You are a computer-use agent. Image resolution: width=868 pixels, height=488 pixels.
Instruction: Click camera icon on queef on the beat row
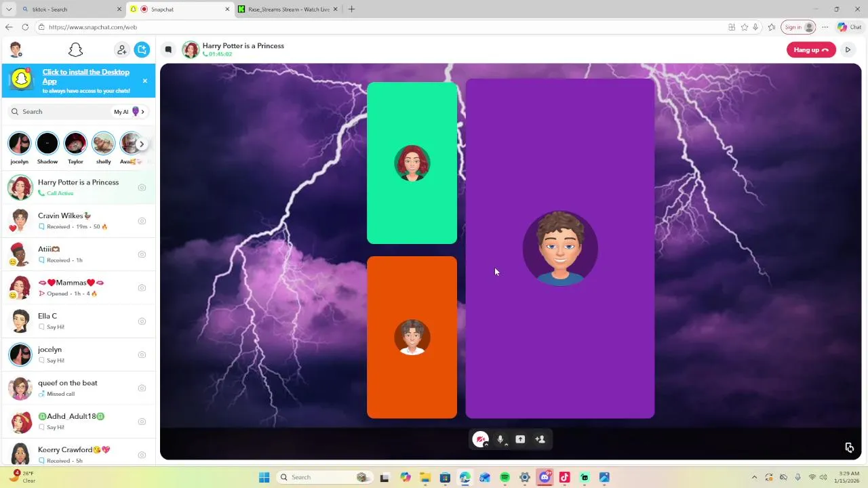[142, 388]
